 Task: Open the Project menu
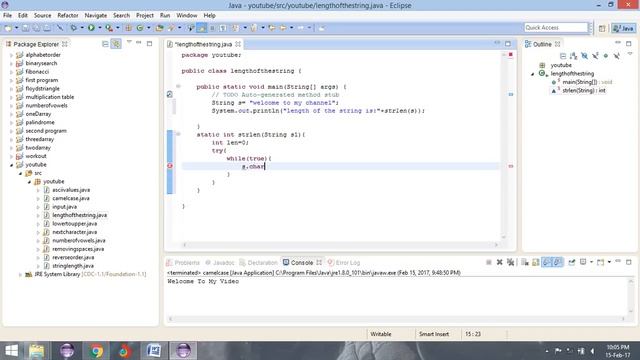tap(144, 16)
